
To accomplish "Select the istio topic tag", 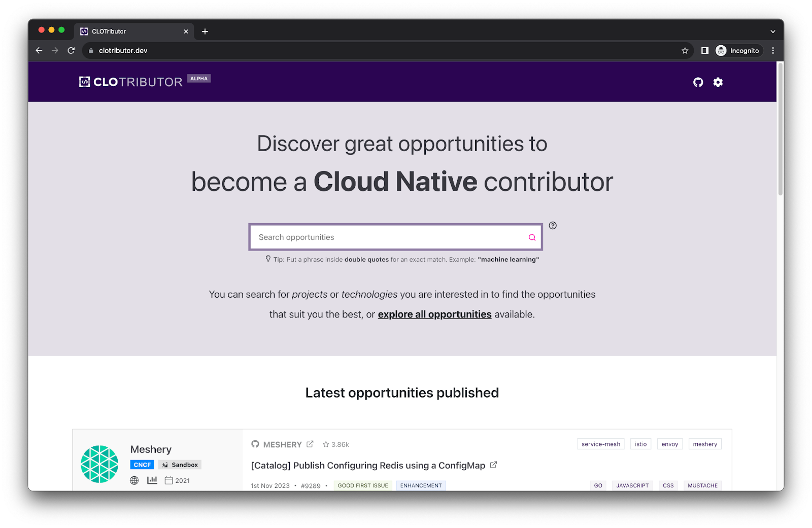I will (x=641, y=444).
